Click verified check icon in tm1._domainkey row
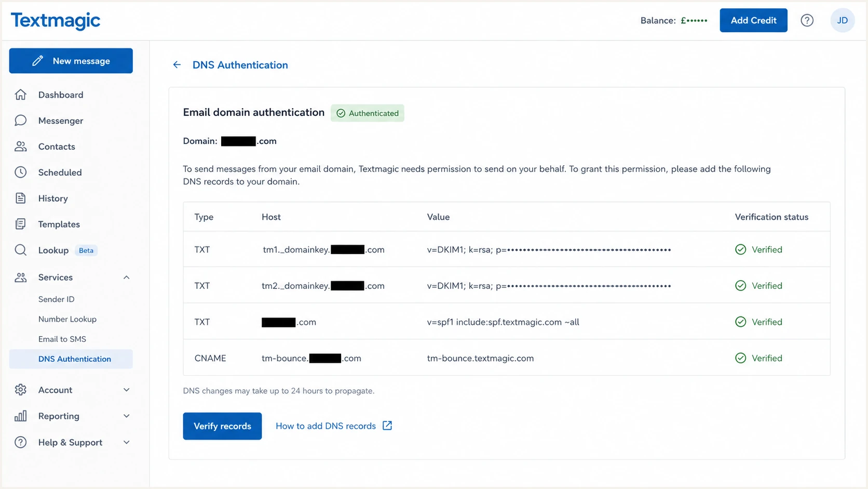This screenshot has width=868, height=489. [741, 249]
